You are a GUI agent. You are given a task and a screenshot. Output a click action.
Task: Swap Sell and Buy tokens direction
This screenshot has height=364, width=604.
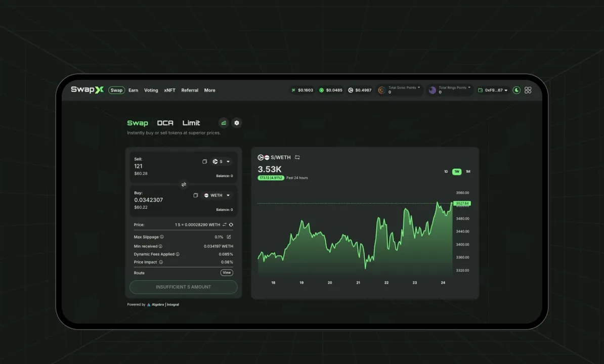[184, 185]
